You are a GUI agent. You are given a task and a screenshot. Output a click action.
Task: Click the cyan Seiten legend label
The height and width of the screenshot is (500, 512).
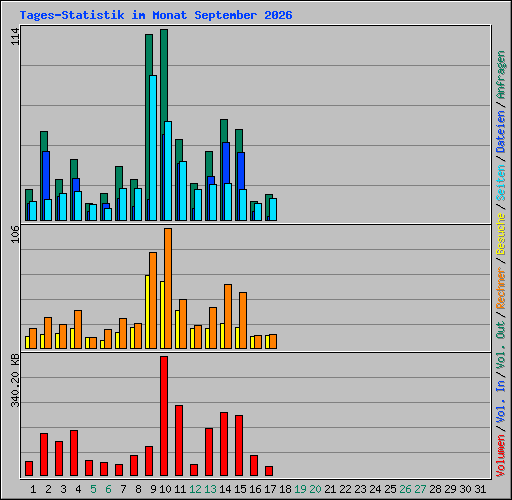[500, 182]
